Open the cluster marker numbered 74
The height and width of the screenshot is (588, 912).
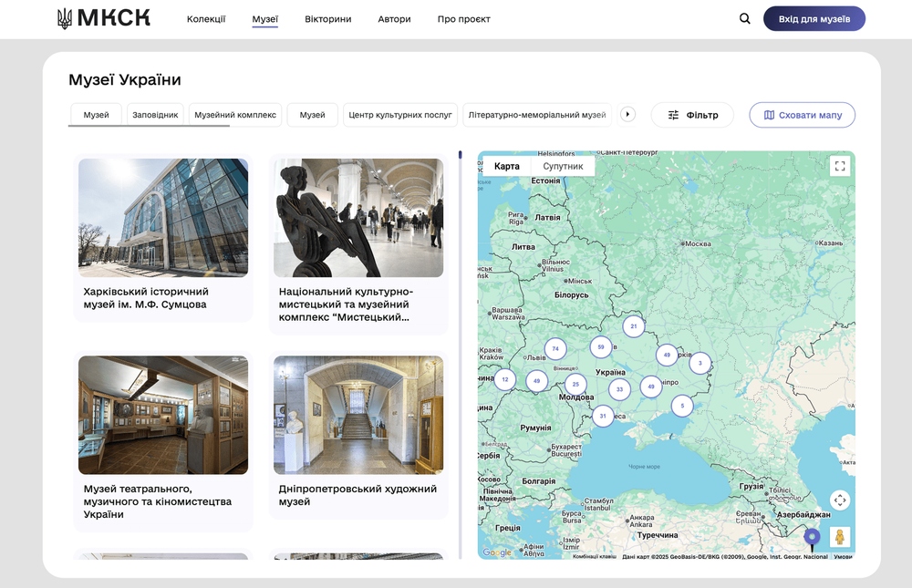coord(555,349)
